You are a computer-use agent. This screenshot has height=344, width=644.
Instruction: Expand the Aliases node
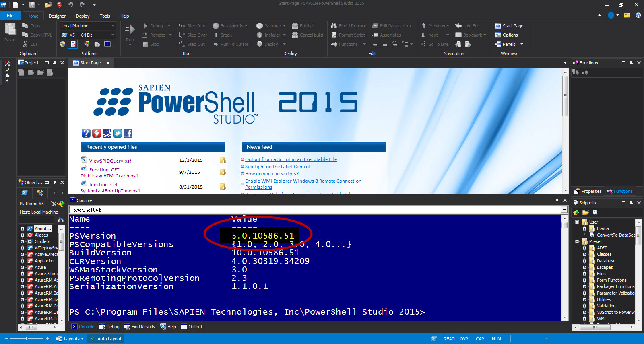tap(22, 235)
